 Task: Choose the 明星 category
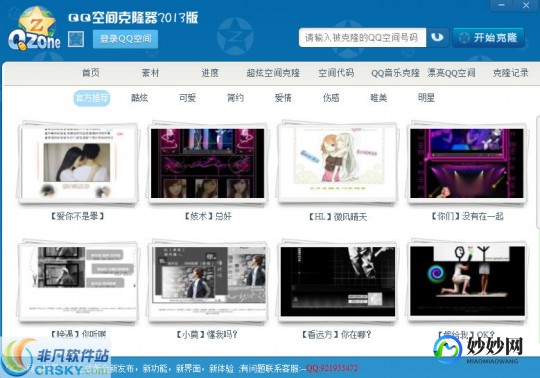point(426,98)
